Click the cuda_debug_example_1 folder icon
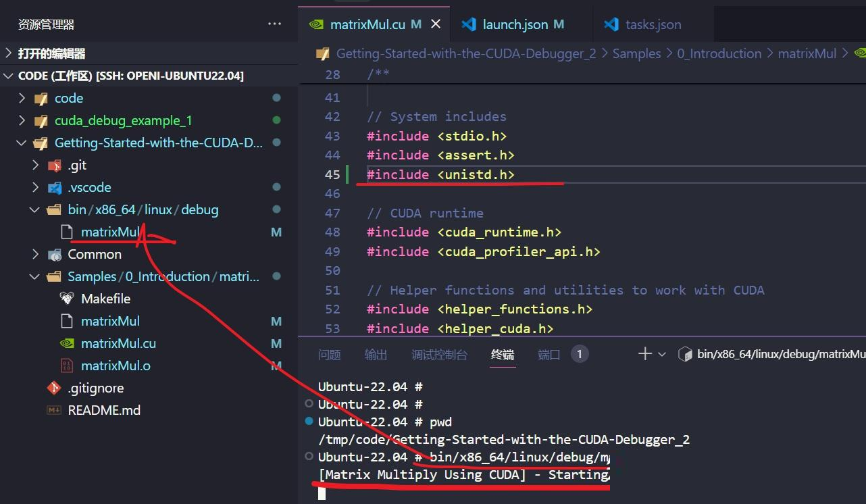This screenshot has width=866, height=504. (x=41, y=121)
